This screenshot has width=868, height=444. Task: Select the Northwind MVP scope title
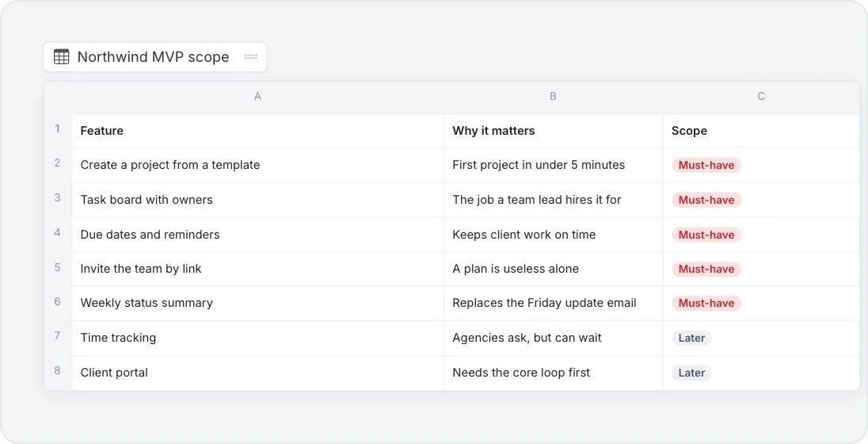click(x=153, y=56)
